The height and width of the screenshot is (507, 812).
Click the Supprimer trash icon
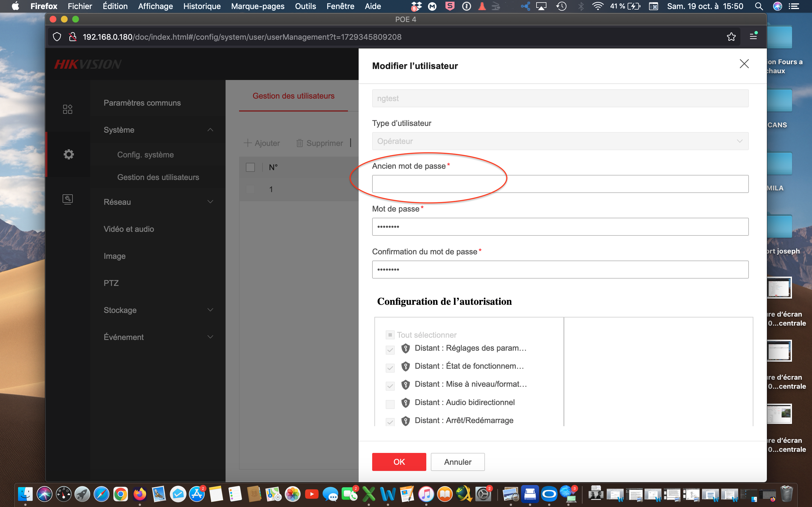tap(300, 143)
